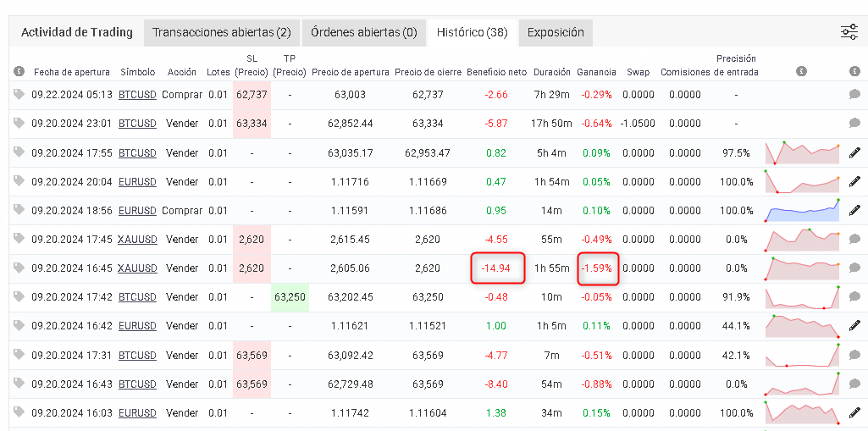
Task: Click the tag icon for the 09.20.2024 18:56 trade
Action: pyautogui.click(x=19, y=210)
